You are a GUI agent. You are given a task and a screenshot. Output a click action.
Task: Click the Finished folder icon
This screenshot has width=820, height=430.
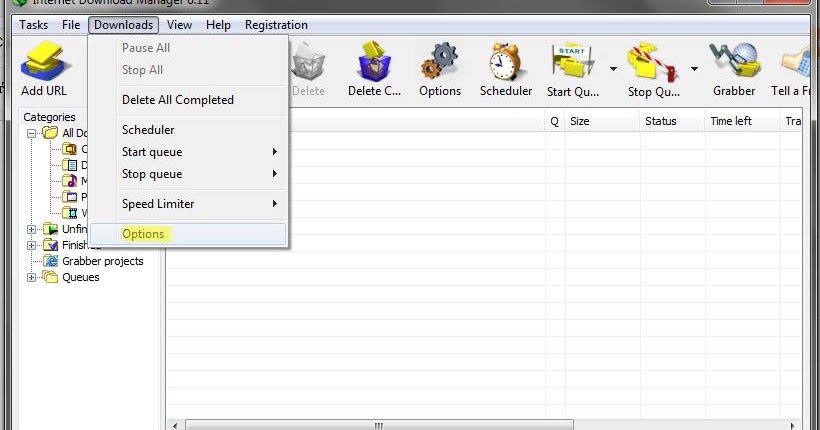click(51, 245)
